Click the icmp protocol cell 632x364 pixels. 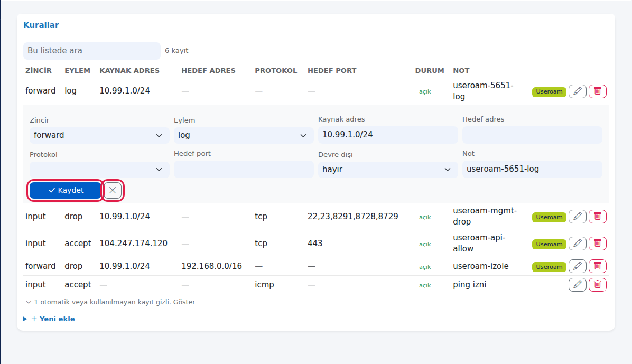pyautogui.click(x=264, y=285)
